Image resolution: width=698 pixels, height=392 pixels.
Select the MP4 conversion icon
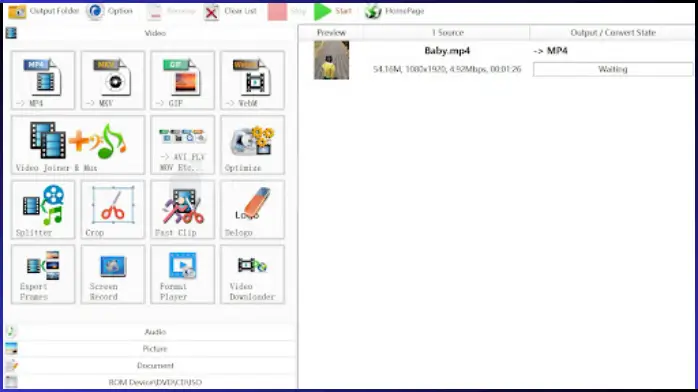43,80
